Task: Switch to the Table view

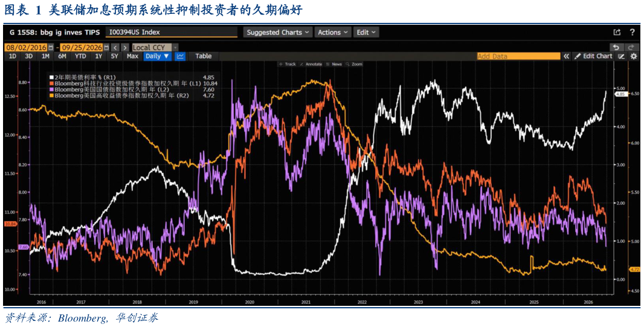Action: 204,56
